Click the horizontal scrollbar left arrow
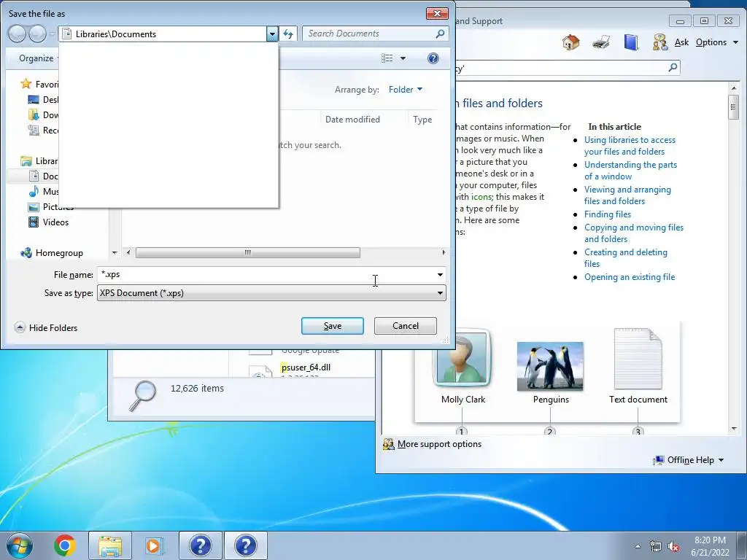The image size is (747, 560). click(x=128, y=252)
